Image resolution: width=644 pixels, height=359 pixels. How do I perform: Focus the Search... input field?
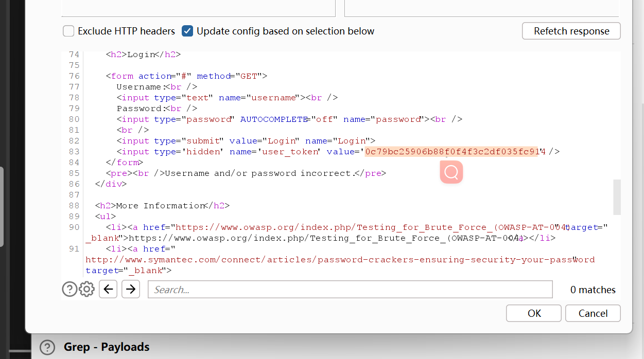point(350,289)
